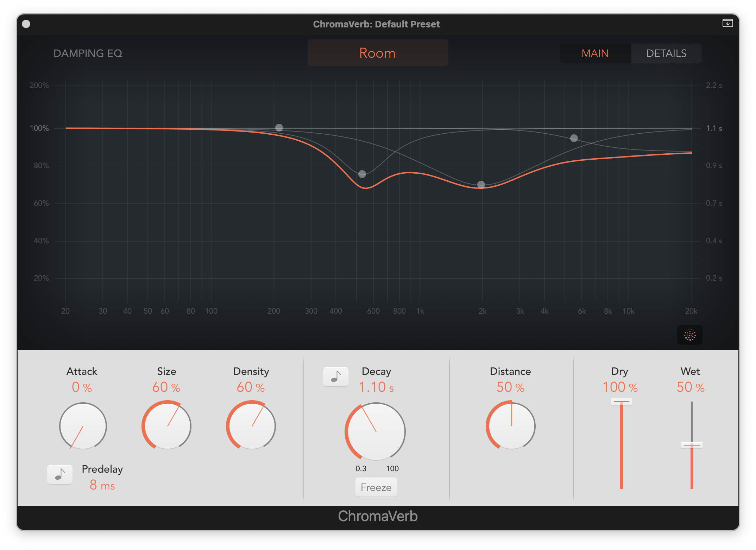This screenshot has height=550, width=756.
Task: Open the Room type dropdown
Action: point(378,53)
